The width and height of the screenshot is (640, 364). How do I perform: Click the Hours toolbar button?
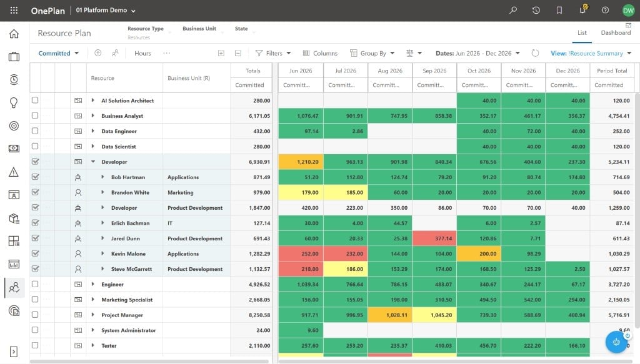pos(142,54)
